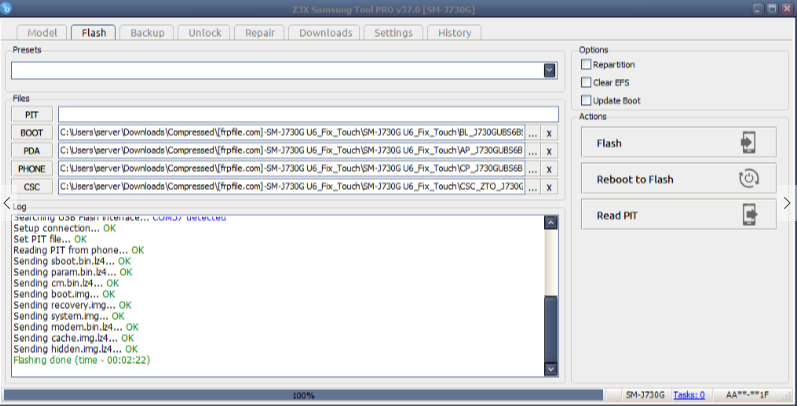797x406 pixels.
Task: Open the Settings tab
Action: [x=393, y=33]
